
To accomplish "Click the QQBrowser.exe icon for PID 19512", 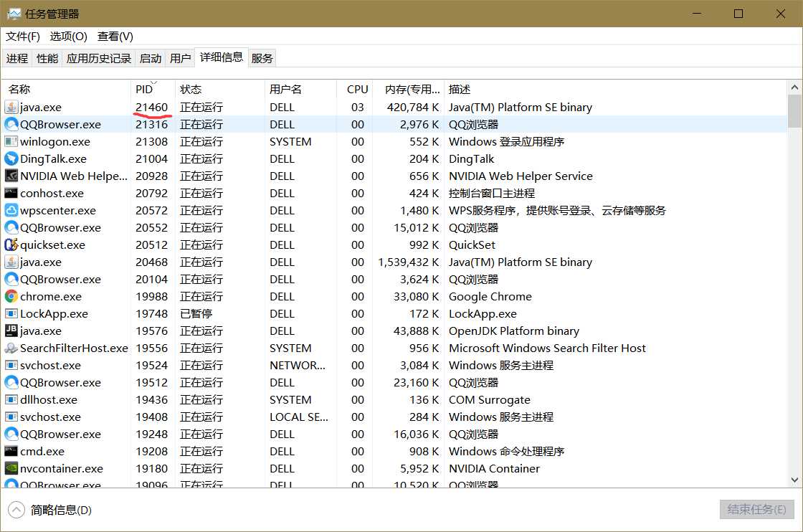I will pyautogui.click(x=11, y=382).
